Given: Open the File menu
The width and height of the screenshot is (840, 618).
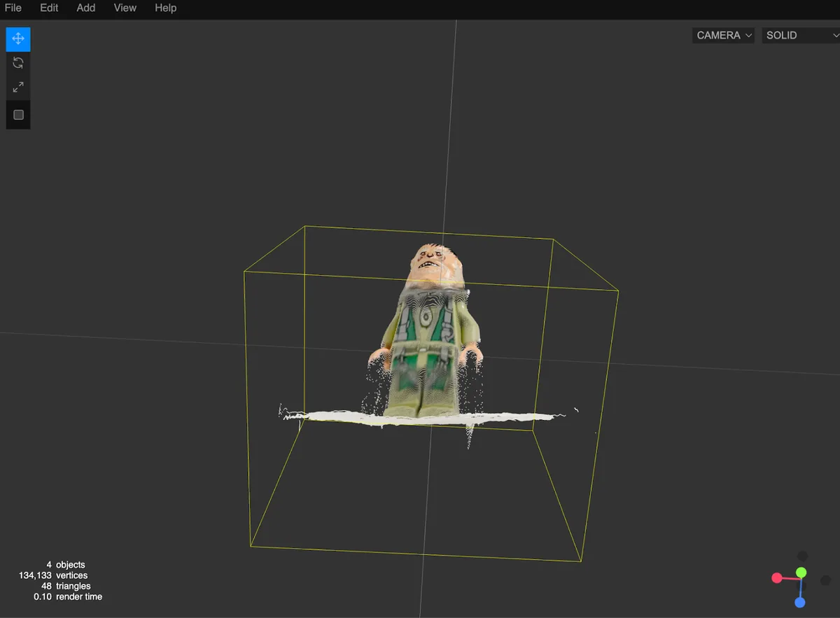Looking at the screenshot, I should click(13, 8).
